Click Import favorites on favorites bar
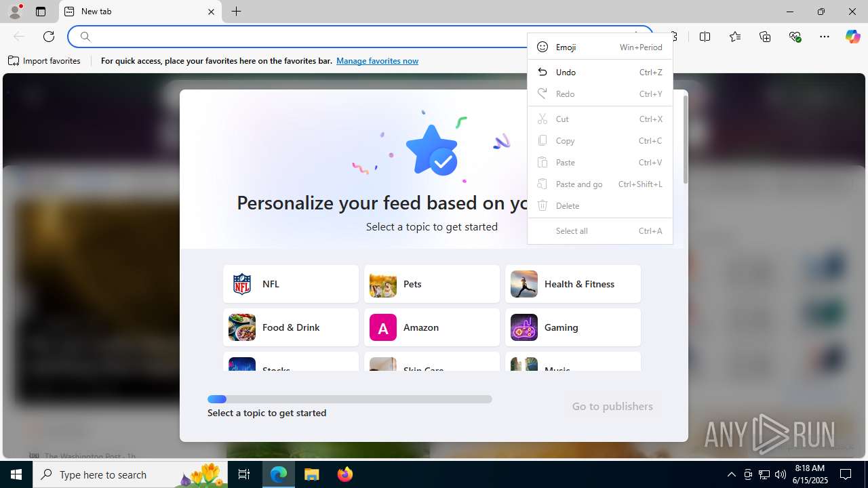The width and height of the screenshot is (868, 488). [x=45, y=61]
